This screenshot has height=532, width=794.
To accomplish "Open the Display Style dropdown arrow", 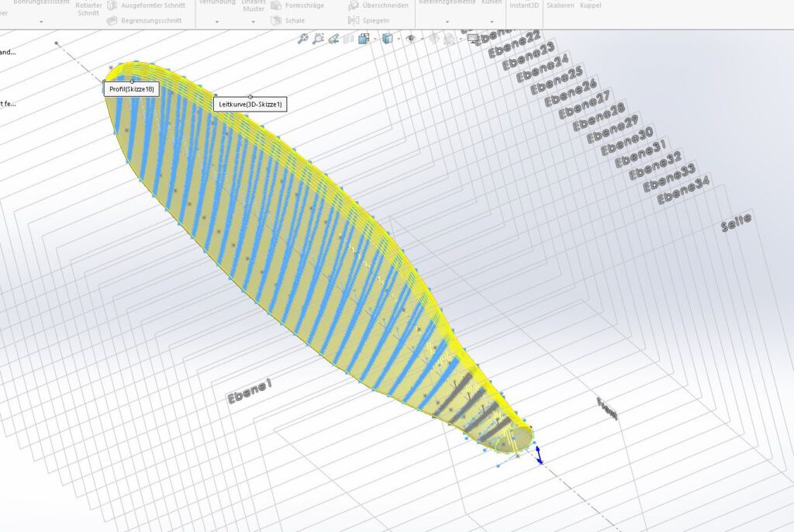I will click(x=399, y=39).
